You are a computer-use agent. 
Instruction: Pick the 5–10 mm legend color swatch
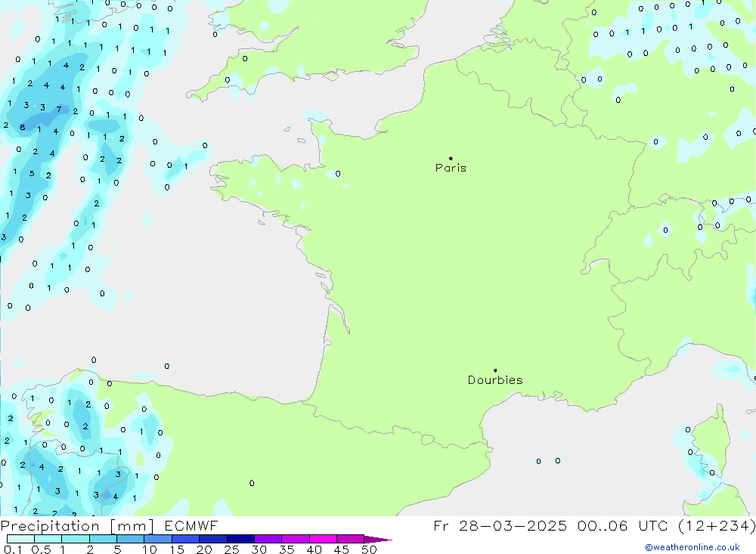click(131, 539)
